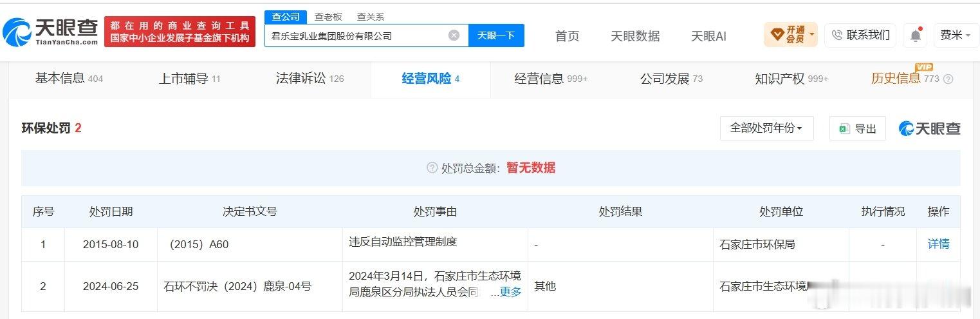The width and height of the screenshot is (980, 319).
Task: Click the date cell 2015-08-10
Action: click(x=111, y=244)
